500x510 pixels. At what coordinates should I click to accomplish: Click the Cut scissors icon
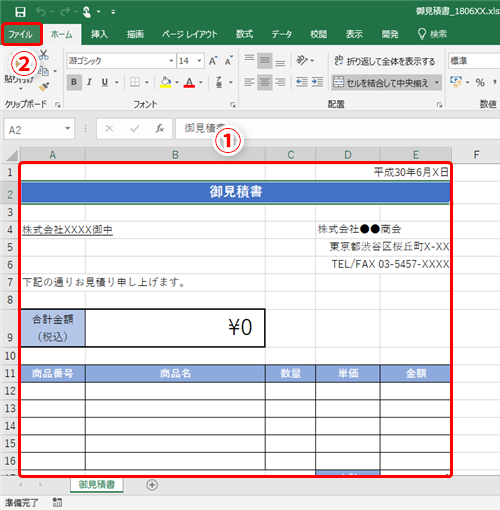[x=44, y=55]
